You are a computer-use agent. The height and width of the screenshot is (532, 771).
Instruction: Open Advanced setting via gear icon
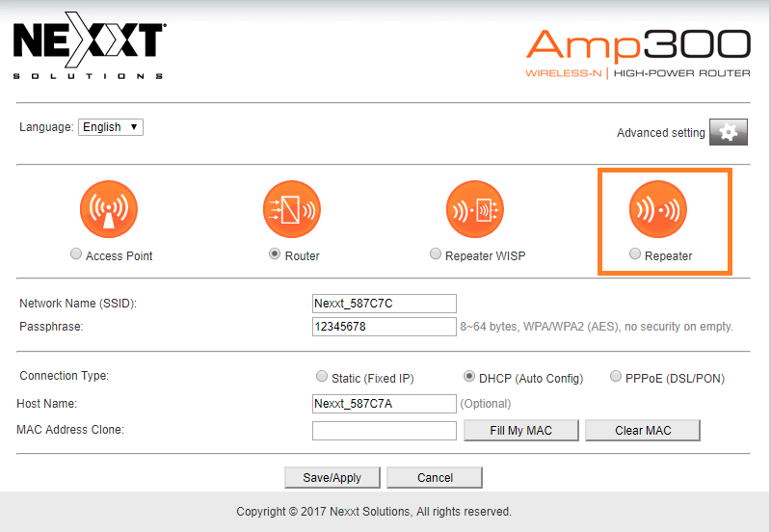coord(729,132)
